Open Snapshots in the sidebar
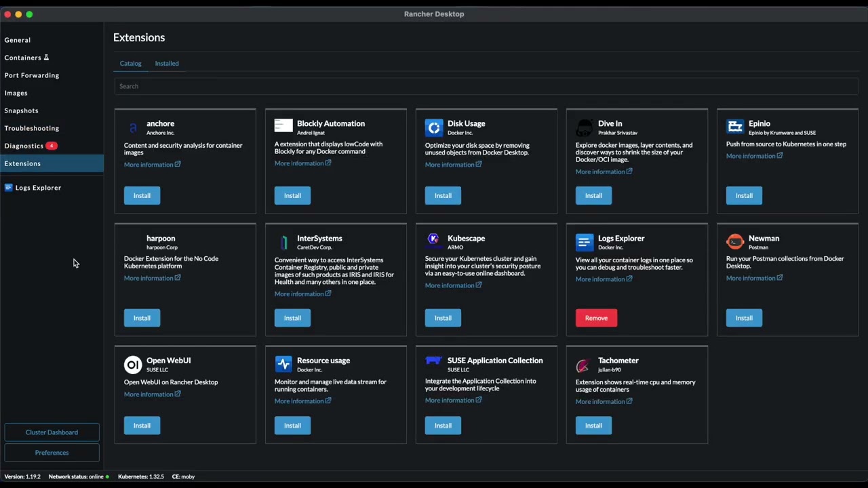 click(x=52, y=110)
